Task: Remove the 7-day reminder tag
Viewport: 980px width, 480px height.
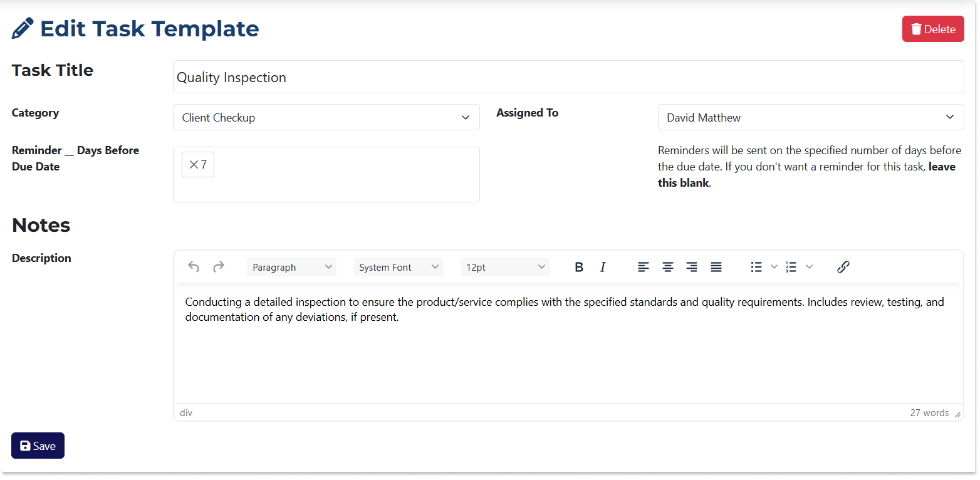Action: (x=194, y=164)
